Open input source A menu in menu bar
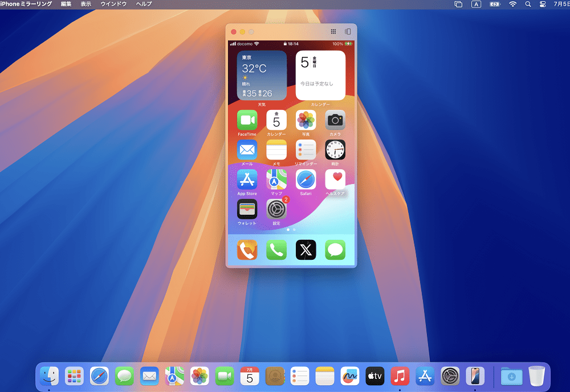 click(x=476, y=4)
